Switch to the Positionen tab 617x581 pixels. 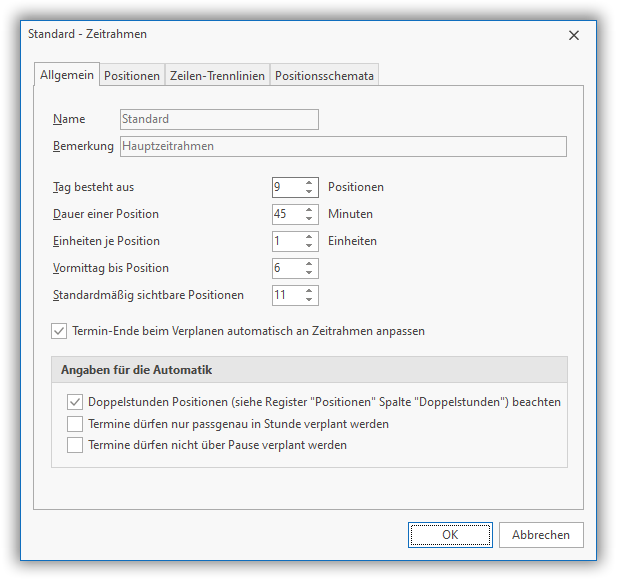[132, 76]
